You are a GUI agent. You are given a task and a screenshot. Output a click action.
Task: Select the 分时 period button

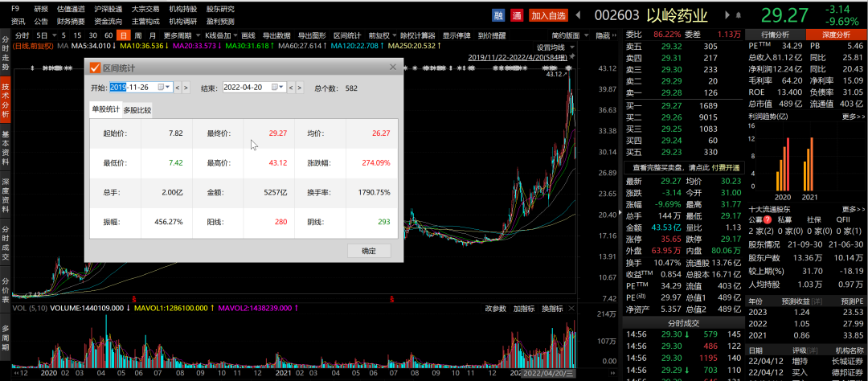tap(23, 35)
